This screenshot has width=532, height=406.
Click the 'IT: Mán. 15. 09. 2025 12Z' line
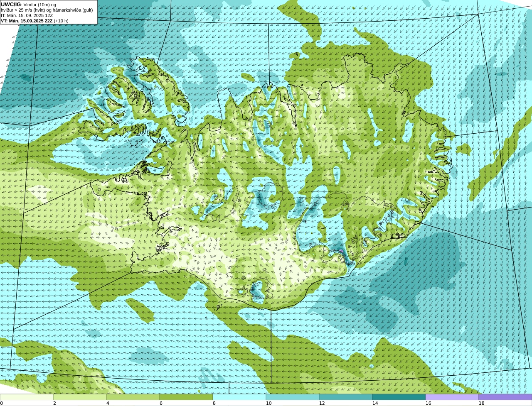coord(27,15)
